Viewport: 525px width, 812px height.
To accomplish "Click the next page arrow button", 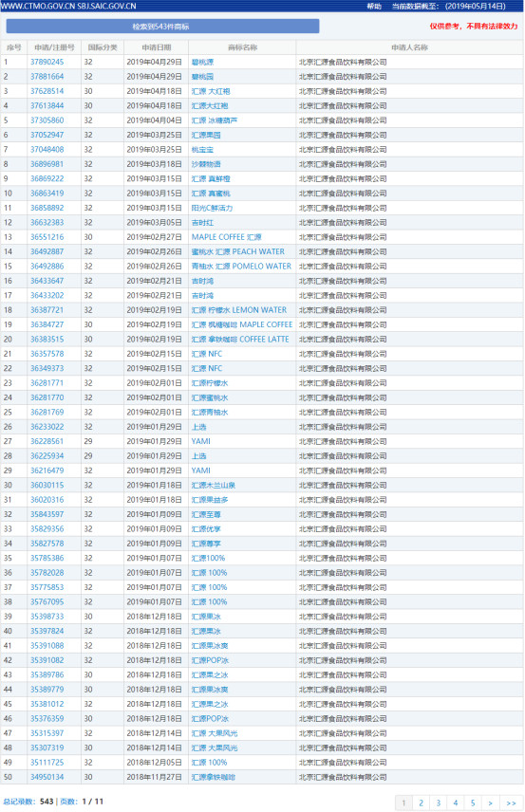I will point(490,803).
